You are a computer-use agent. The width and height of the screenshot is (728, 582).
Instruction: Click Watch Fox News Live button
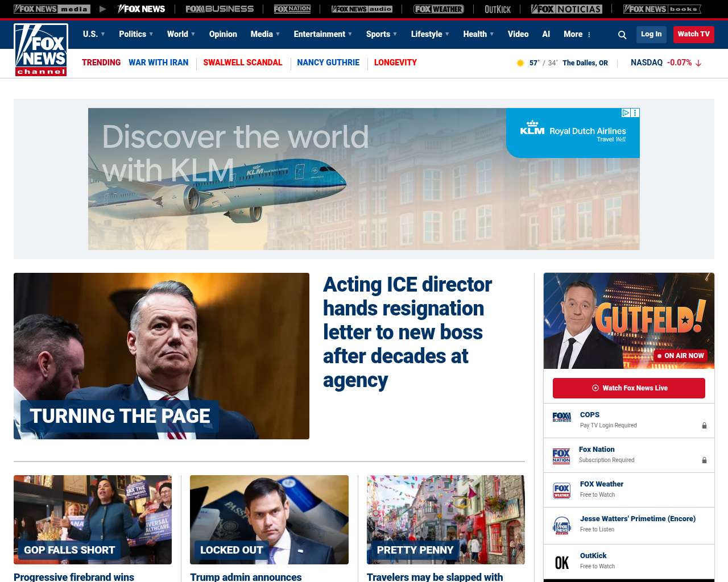[x=629, y=388]
